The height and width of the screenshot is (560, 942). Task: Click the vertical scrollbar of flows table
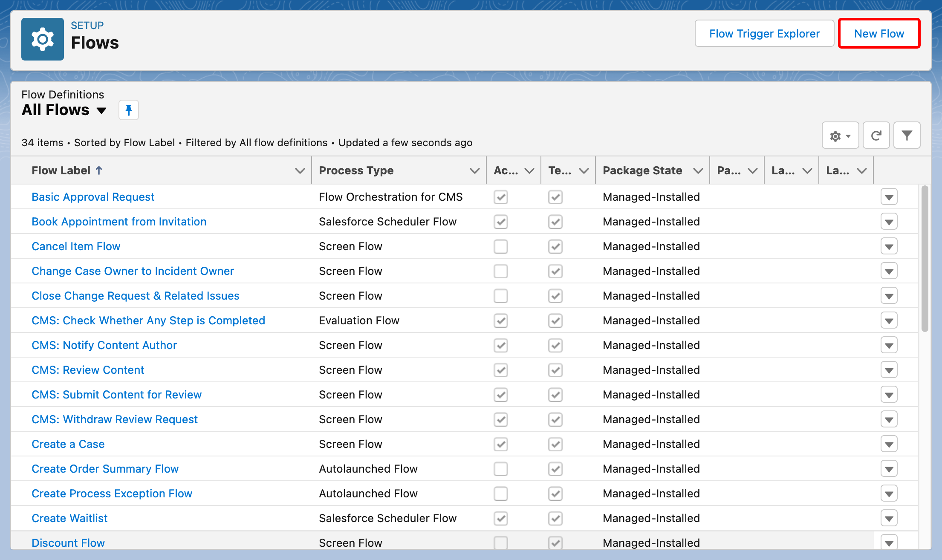924,259
